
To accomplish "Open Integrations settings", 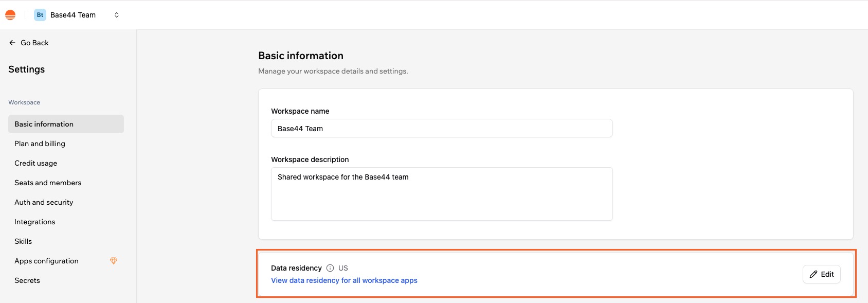I will click(x=66, y=222).
